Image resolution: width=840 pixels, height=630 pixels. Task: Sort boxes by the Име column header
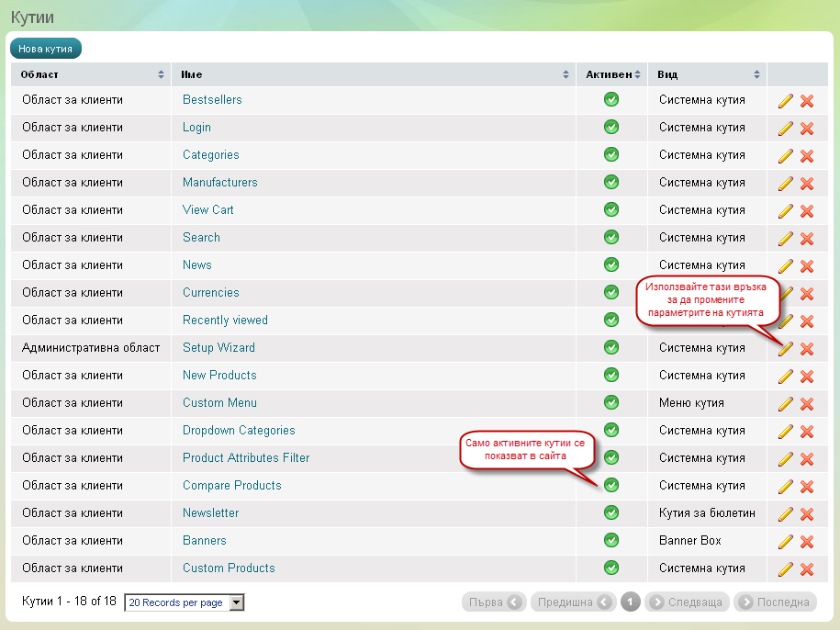coord(373,74)
